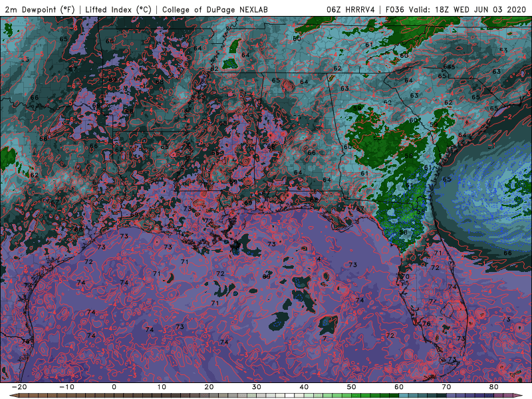Viewport: 532px width, 399px height.
Task: Click the 40 color scale label
Action: tap(304, 387)
